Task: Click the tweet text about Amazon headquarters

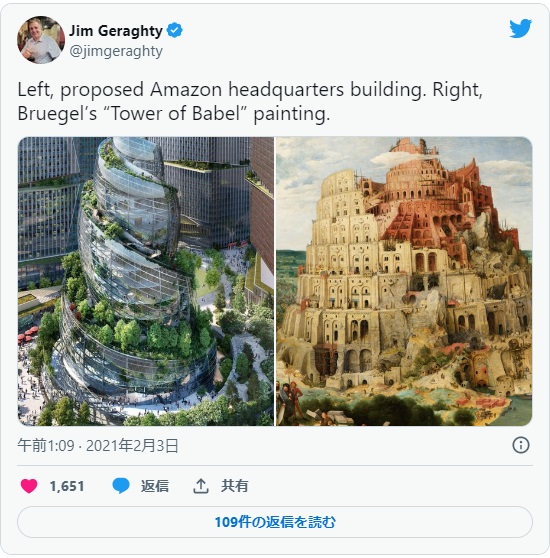Action: (x=250, y=101)
